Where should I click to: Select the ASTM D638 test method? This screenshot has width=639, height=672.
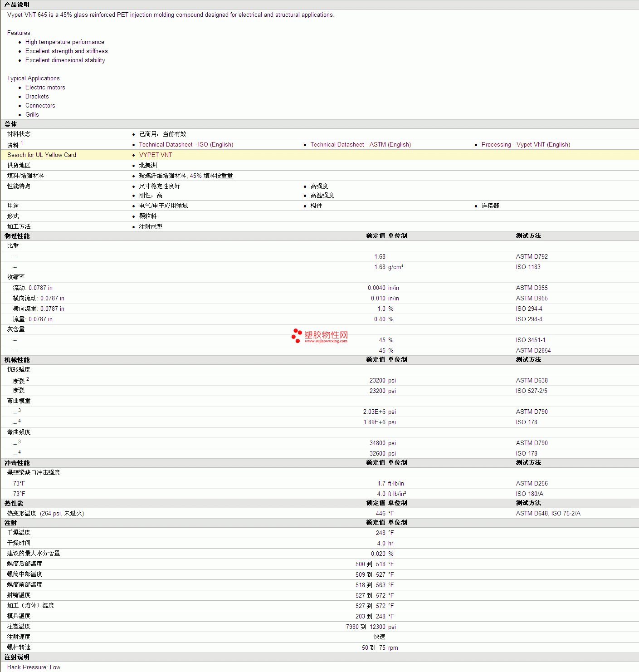pos(532,381)
